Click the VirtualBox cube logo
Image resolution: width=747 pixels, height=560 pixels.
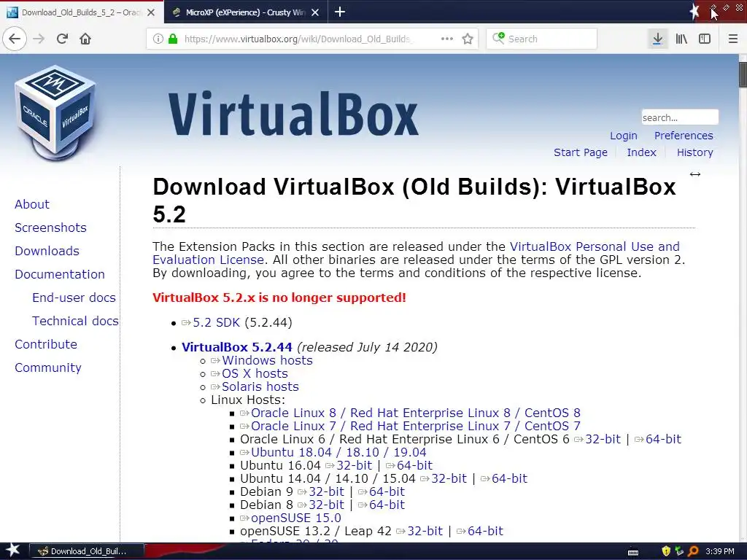[55, 113]
